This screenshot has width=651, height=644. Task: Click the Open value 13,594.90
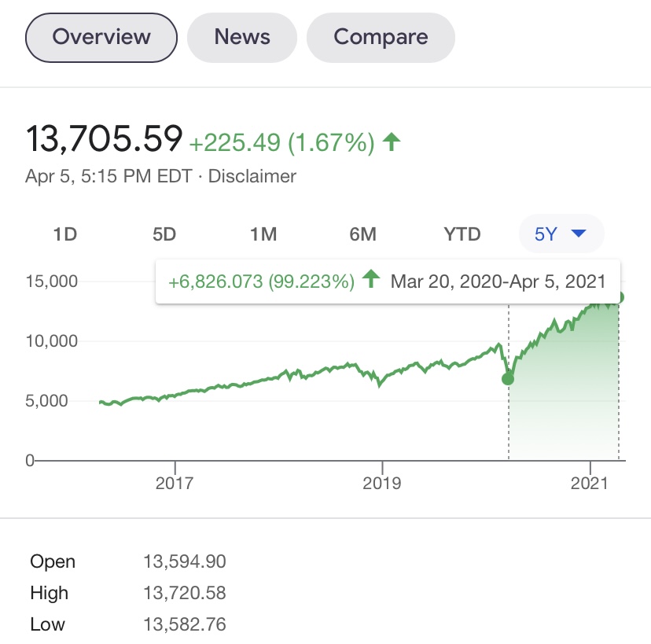point(185,561)
